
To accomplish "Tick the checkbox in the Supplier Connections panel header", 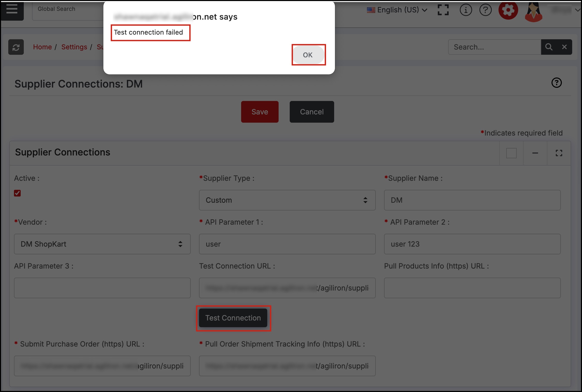I will pyautogui.click(x=511, y=153).
